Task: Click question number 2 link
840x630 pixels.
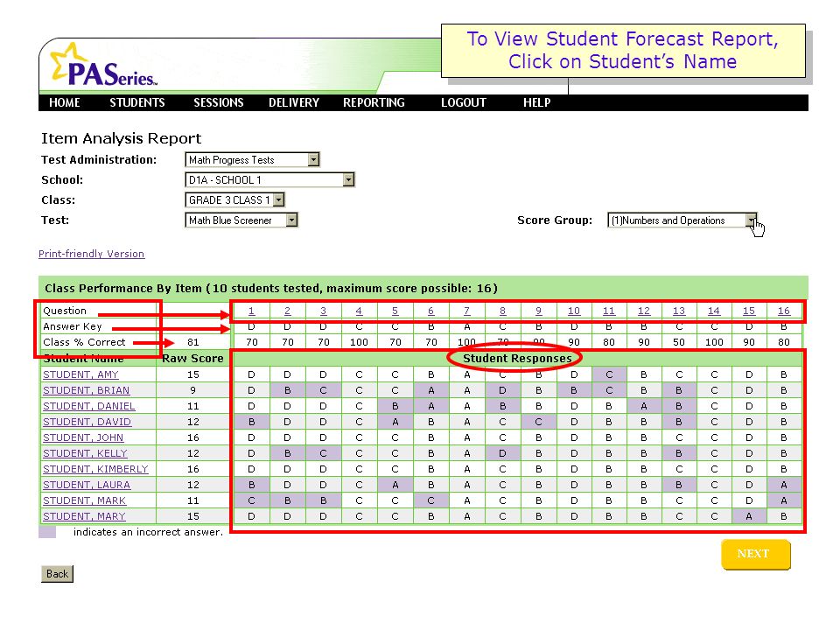Action: 288,311
